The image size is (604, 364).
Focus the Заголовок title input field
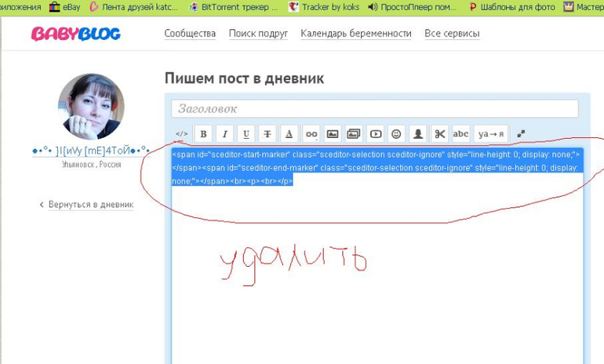(x=375, y=108)
